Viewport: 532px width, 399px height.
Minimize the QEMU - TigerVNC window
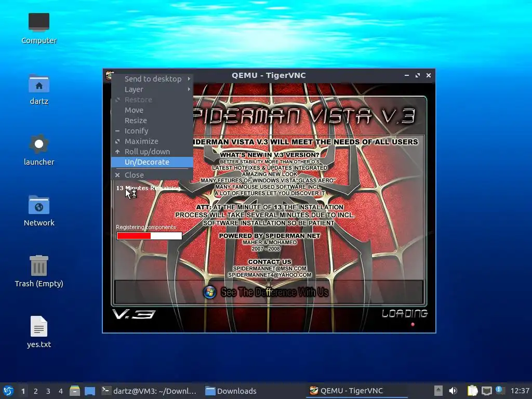pos(406,75)
